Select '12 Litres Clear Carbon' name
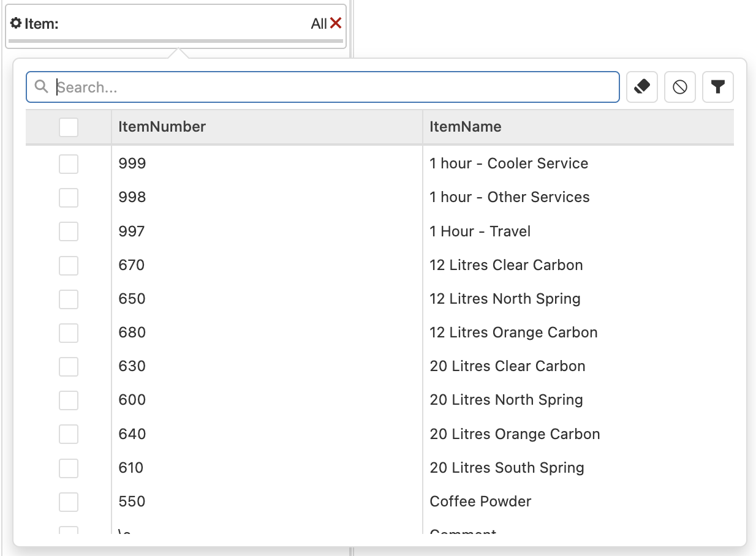The height and width of the screenshot is (556, 756). tap(507, 265)
